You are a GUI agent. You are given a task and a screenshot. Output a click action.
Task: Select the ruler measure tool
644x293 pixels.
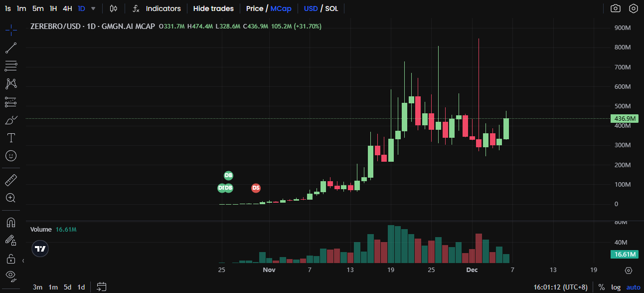pyautogui.click(x=11, y=180)
